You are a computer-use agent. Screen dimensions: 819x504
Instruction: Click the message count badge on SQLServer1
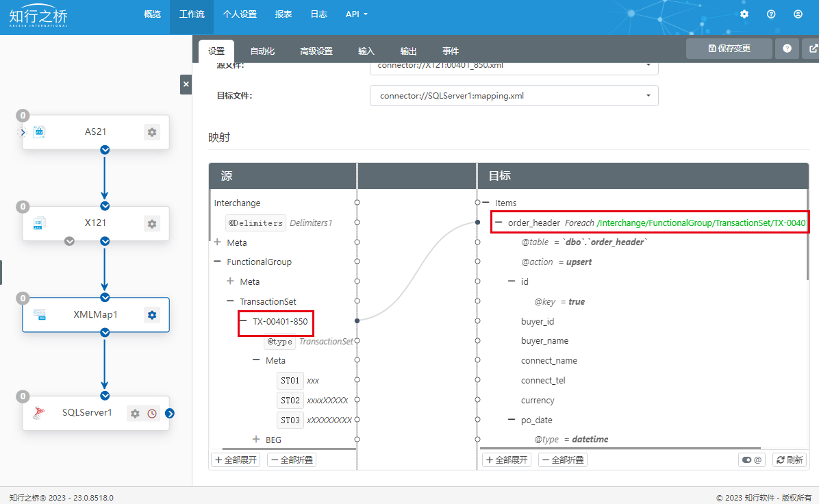[23, 396]
